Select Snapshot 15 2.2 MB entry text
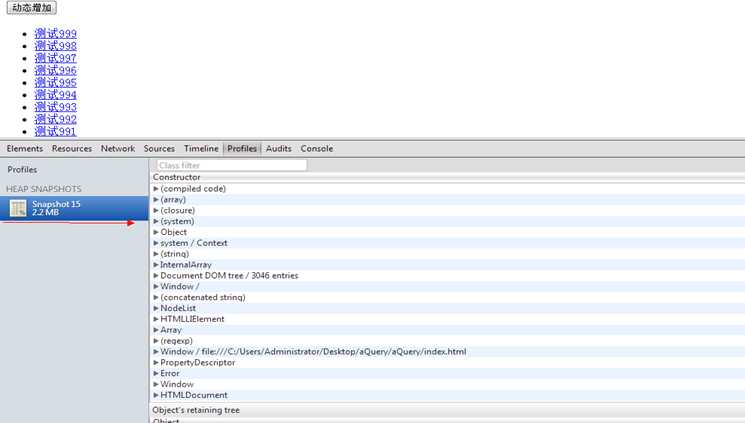This screenshot has width=745, height=423. [56, 208]
